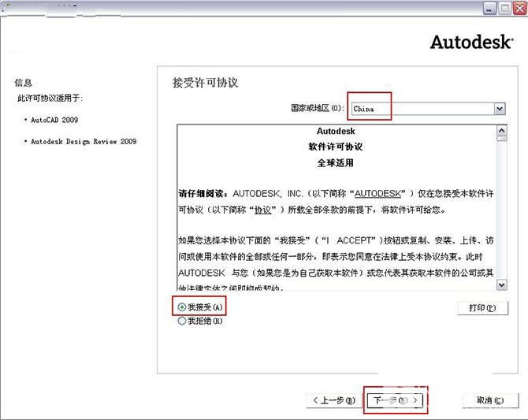Click the 下一步 (N) next button
Image resolution: width=528 pixels, height=420 pixels.
pyautogui.click(x=396, y=400)
